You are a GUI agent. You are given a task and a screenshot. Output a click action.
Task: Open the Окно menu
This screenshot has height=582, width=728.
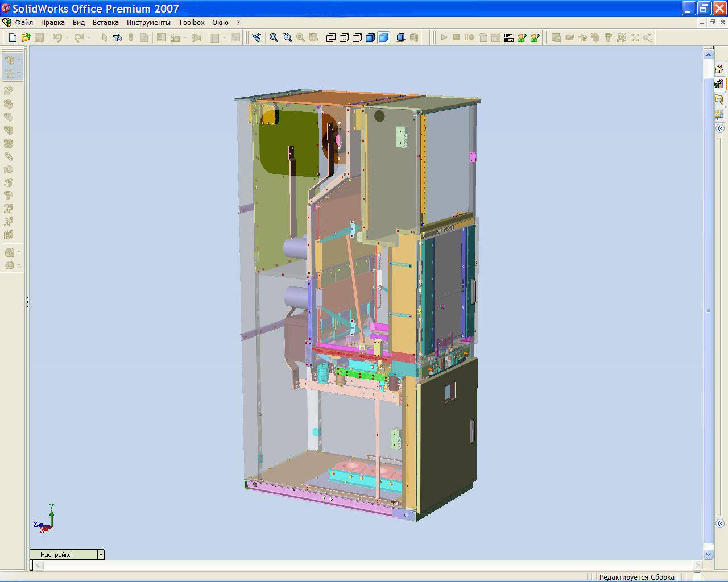[x=220, y=23]
